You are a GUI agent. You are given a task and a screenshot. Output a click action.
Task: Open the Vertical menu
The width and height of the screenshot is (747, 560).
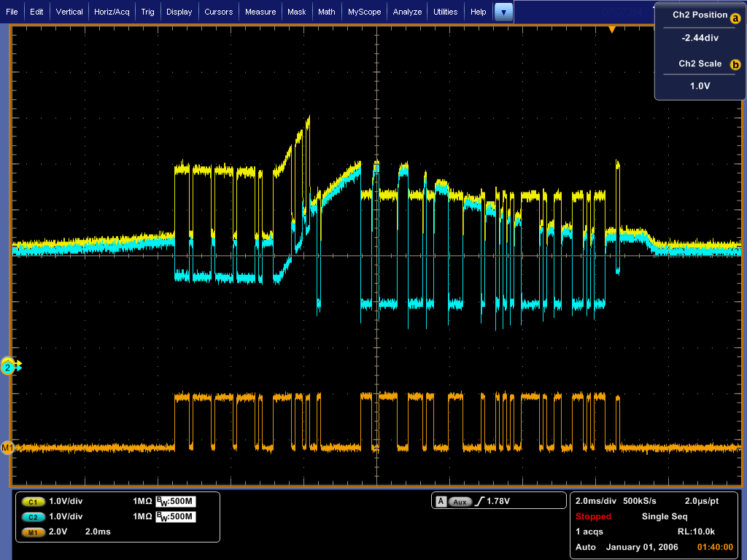(x=69, y=12)
